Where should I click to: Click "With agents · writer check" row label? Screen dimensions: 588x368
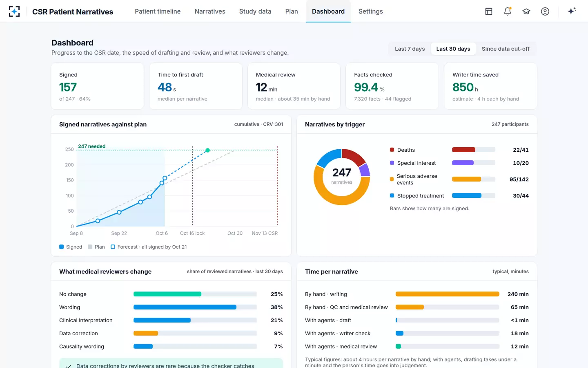(x=338, y=333)
